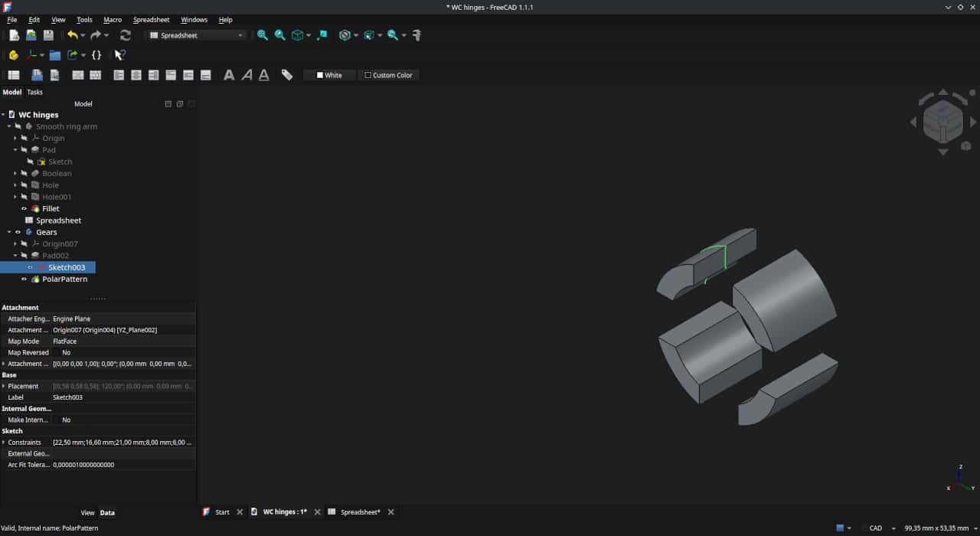Toggle visibility of Gears body

coord(18,232)
